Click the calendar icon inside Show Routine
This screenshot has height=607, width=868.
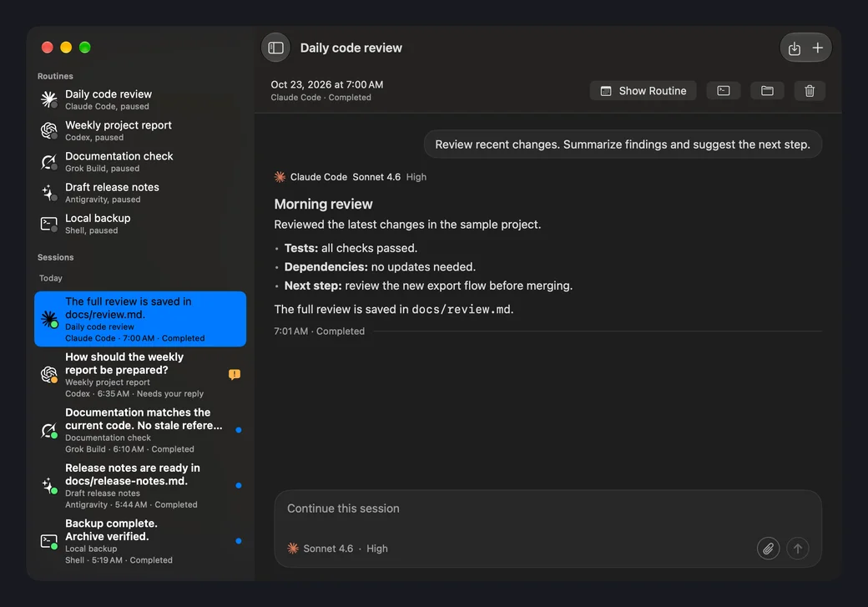tap(606, 91)
